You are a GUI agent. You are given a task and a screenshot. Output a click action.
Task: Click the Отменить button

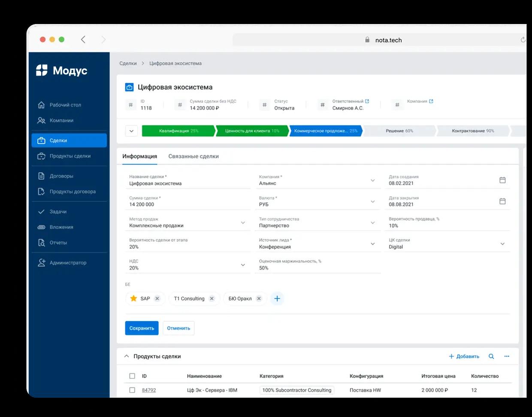click(178, 328)
